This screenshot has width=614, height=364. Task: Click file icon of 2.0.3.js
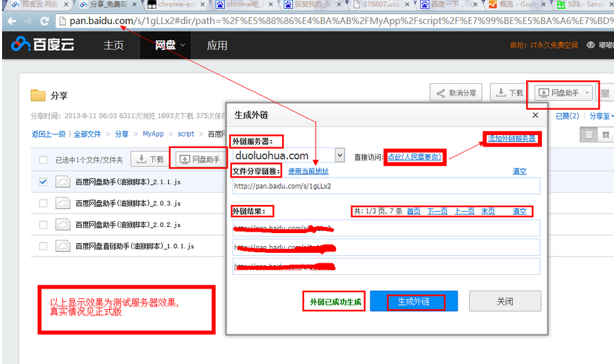tap(62, 203)
